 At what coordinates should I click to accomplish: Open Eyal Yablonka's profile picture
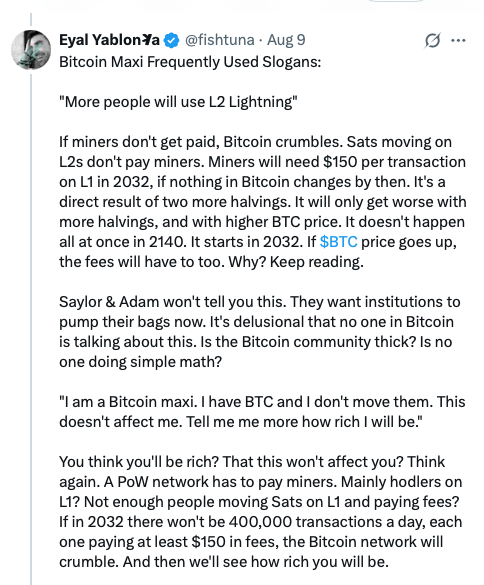pyautogui.click(x=31, y=50)
